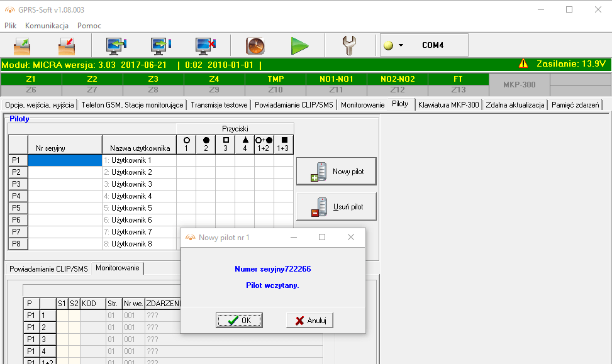Open the Plik menu

(10, 26)
